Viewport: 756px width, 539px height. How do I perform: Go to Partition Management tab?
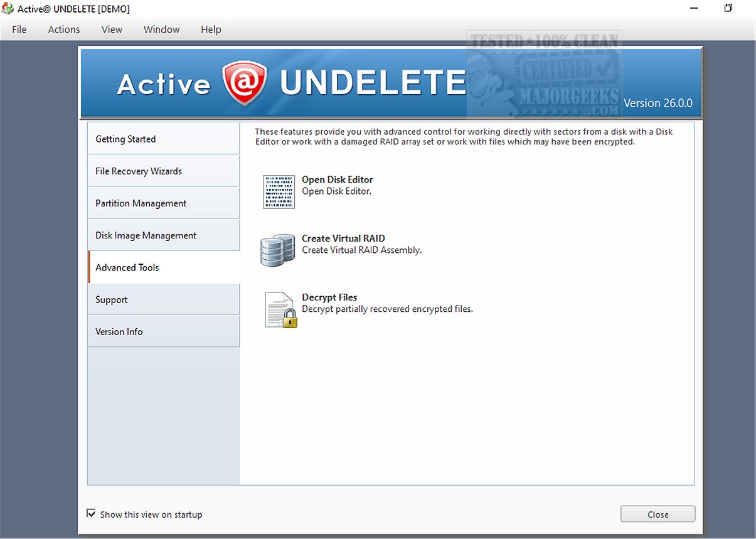164,203
